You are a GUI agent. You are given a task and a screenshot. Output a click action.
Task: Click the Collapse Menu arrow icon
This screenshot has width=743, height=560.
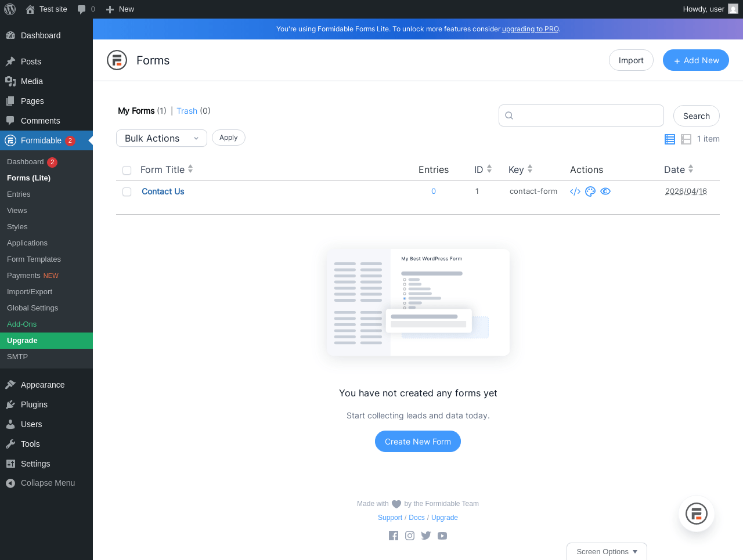(10, 483)
